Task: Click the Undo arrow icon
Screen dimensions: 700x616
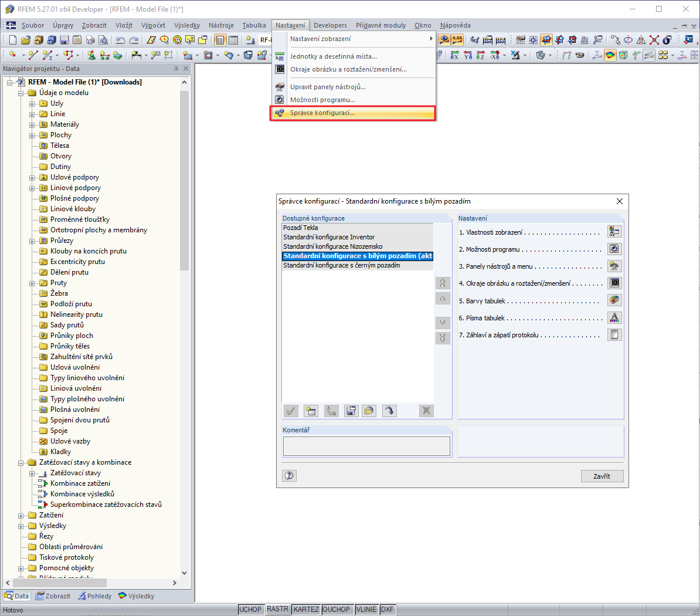Action: 121,40
